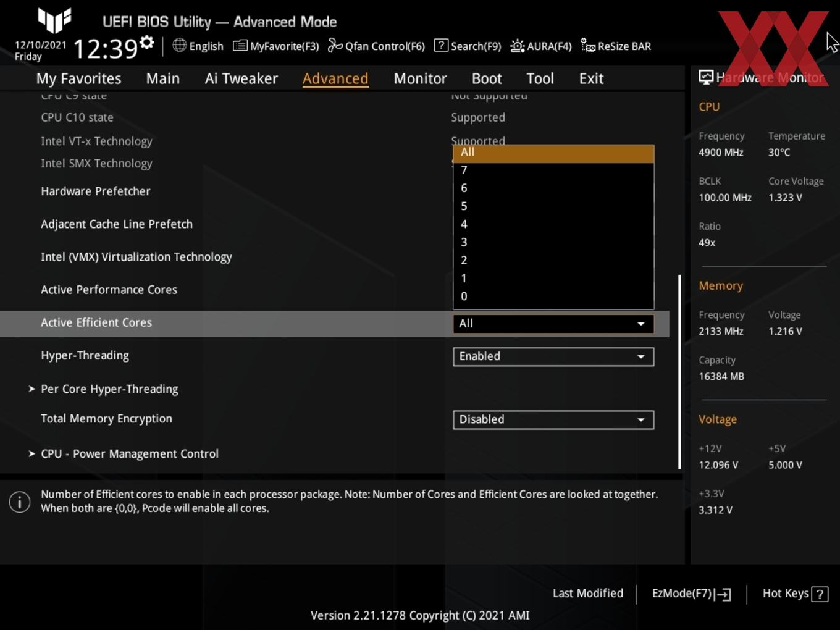Select Intel (VMX) Virtualization Technology row

tap(136, 256)
